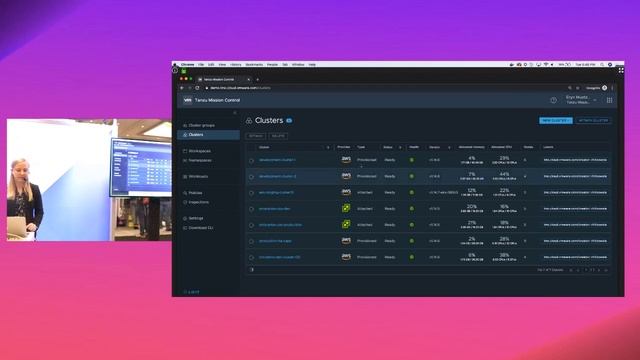Click the AWS provider icon in the 4% memory row
Viewport: 640px width, 360px height.
346,160
